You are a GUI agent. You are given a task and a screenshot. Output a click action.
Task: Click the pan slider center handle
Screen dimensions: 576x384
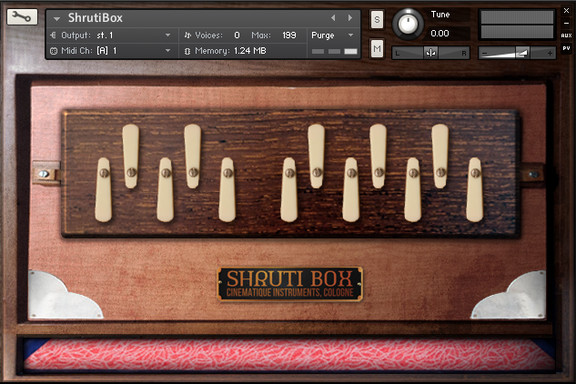[x=431, y=53]
